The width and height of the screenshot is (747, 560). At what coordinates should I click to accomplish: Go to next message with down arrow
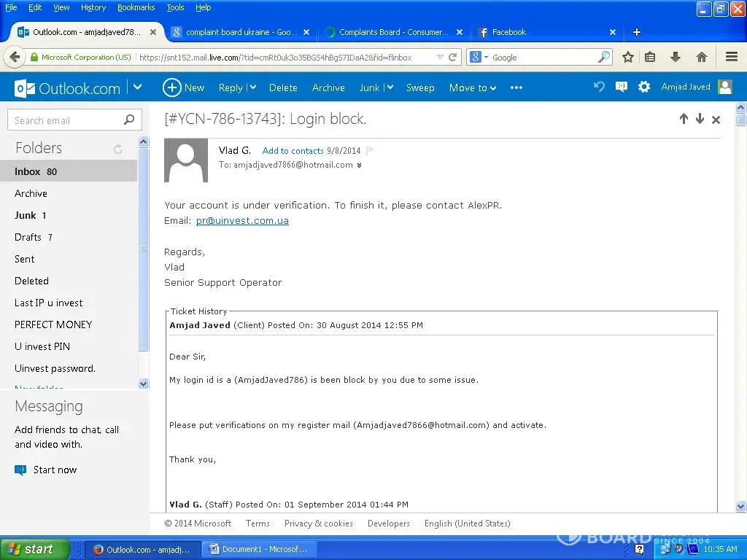coord(700,119)
